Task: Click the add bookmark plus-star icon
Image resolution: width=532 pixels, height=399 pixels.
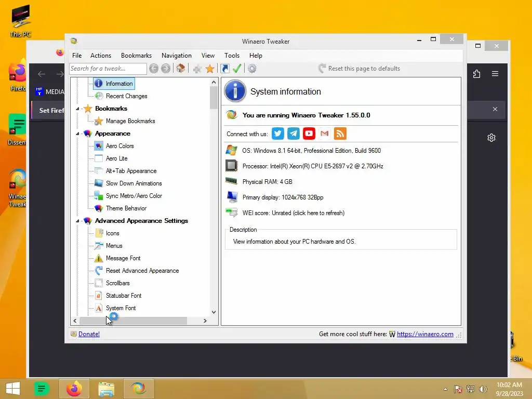Action: 197,69
